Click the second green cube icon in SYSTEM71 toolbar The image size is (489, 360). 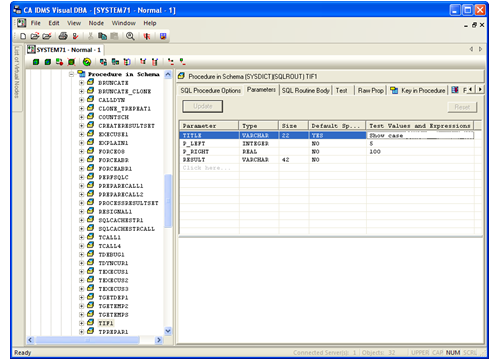click(48, 62)
